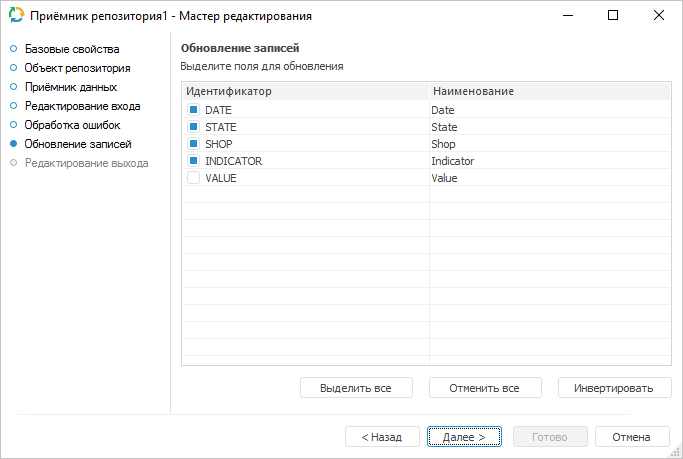Uncheck the STATE field checkbox

coord(194,127)
